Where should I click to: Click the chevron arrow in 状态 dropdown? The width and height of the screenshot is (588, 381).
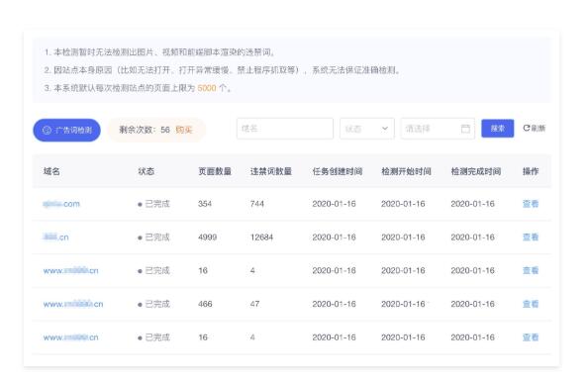[385, 129]
